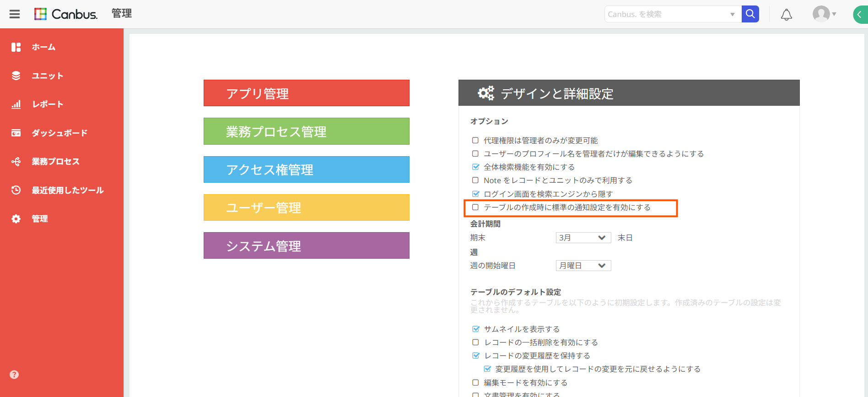
Task: Open 業務プロセス管理 green button
Action: [307, 131]
